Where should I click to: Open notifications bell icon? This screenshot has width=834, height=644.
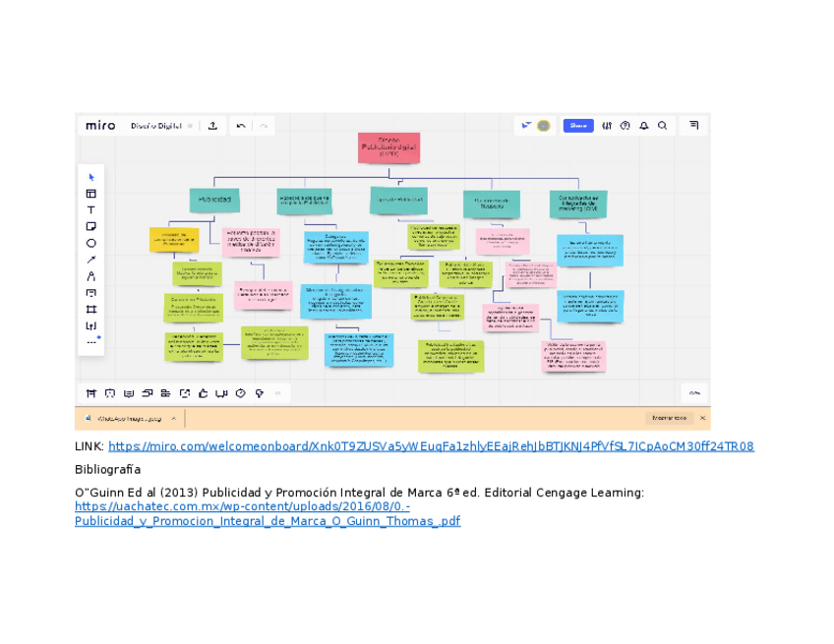click(644, 126)
